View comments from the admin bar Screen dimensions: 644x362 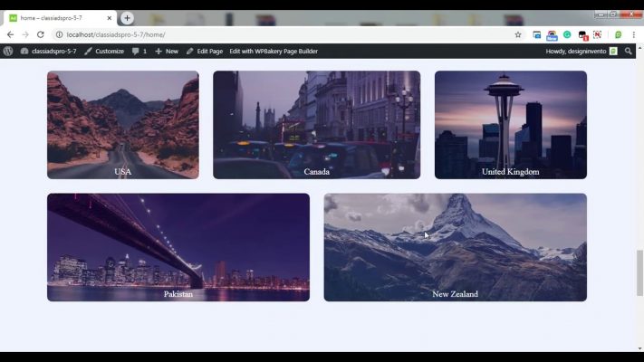point(139,52)
